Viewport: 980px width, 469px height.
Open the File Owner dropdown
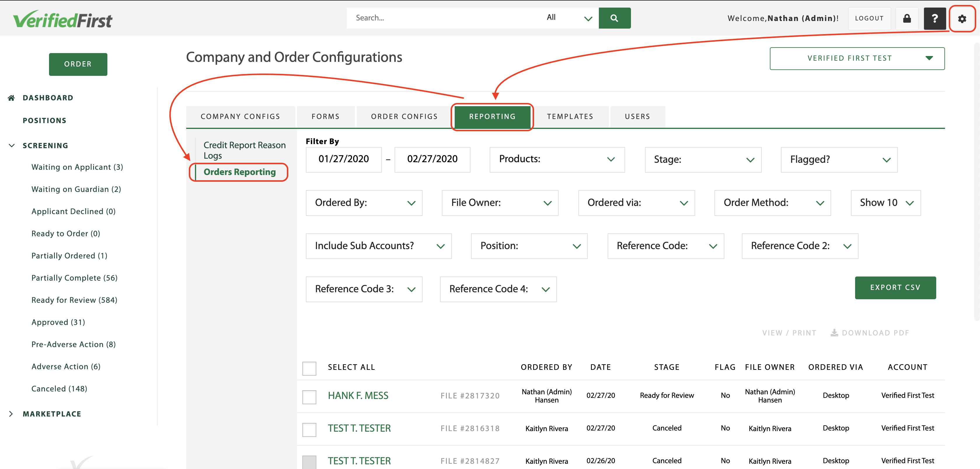tap(500, 203)
